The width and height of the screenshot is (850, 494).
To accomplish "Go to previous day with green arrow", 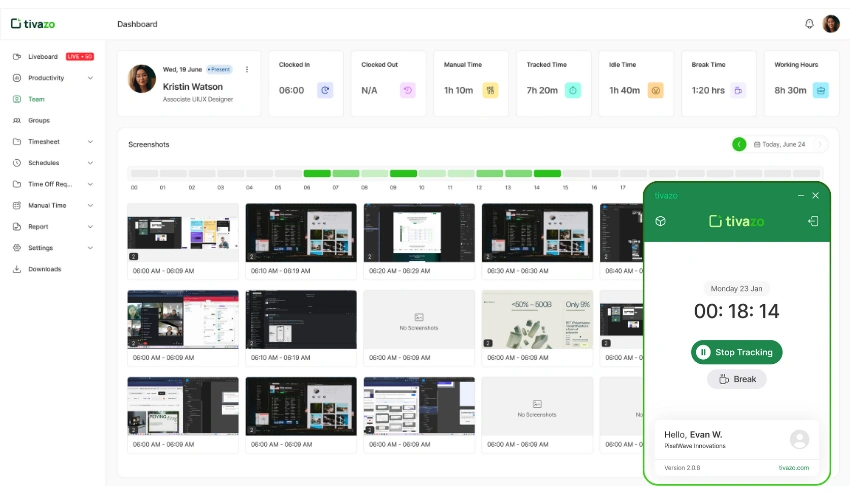I will 739,144.
